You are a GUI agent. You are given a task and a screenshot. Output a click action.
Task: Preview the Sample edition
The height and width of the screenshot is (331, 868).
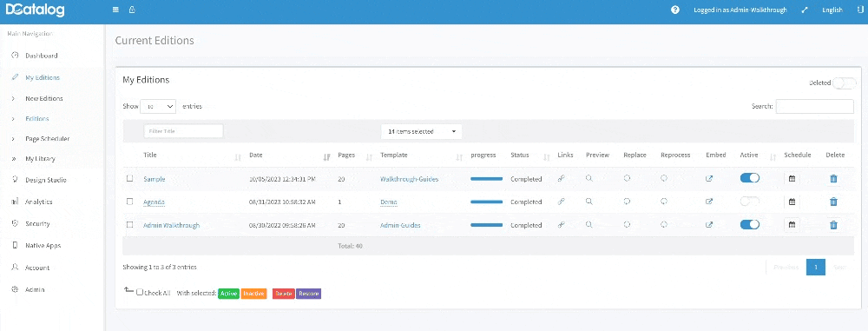coord(589,178)
